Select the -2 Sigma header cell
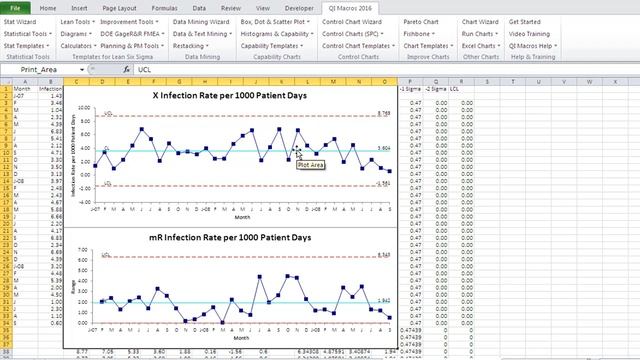640x360 pixels. coord(436,89)
